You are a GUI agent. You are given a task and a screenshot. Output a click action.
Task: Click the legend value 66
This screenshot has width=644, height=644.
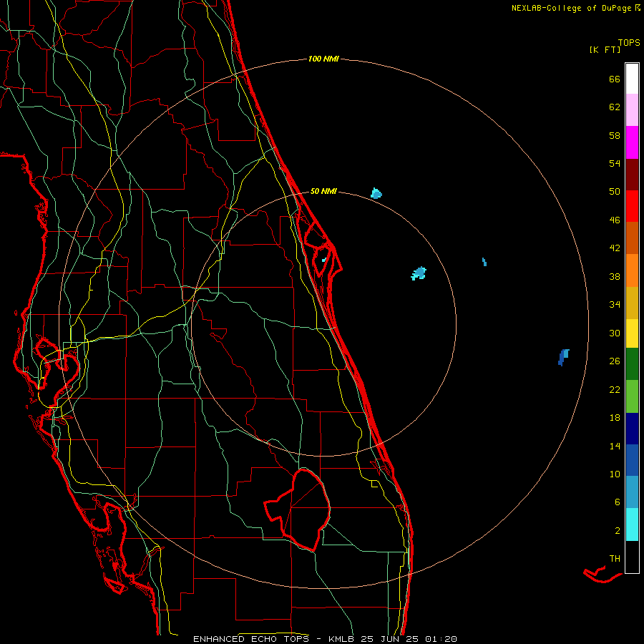615,79
